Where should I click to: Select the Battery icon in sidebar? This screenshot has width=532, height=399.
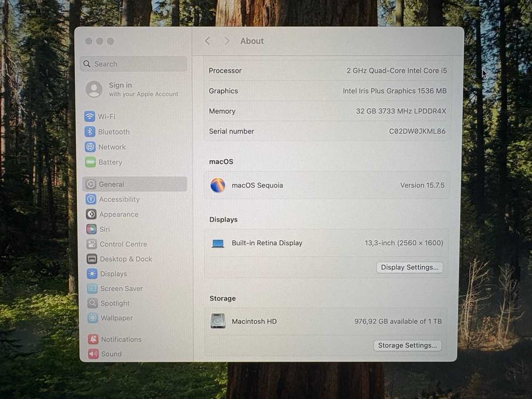[x=90, y=162]
